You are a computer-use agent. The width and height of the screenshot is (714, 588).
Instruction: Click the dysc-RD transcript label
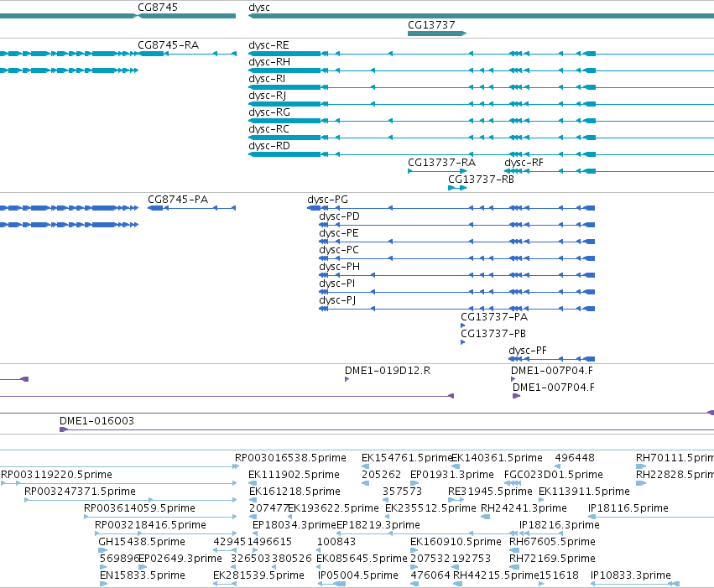click(269, 146)
